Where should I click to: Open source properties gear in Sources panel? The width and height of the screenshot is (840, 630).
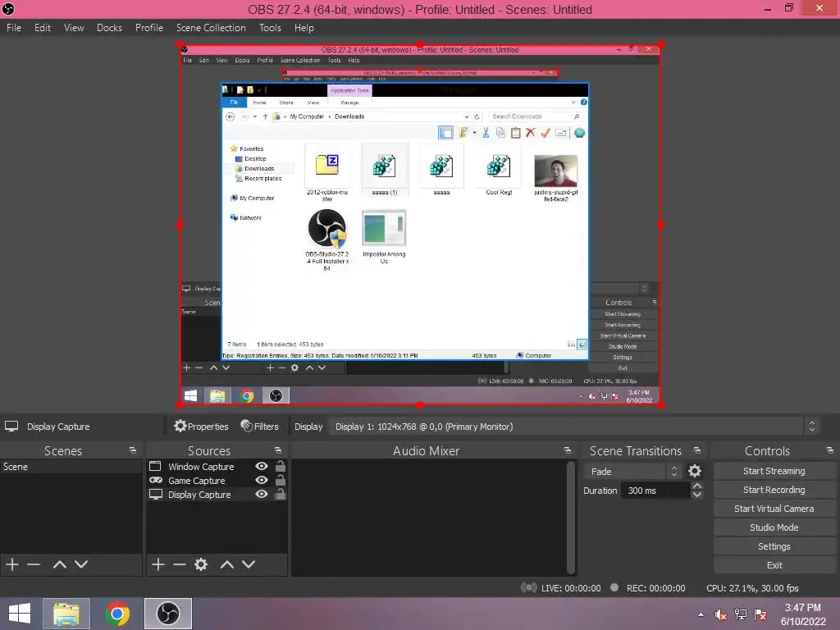click(x=201, y=564)
